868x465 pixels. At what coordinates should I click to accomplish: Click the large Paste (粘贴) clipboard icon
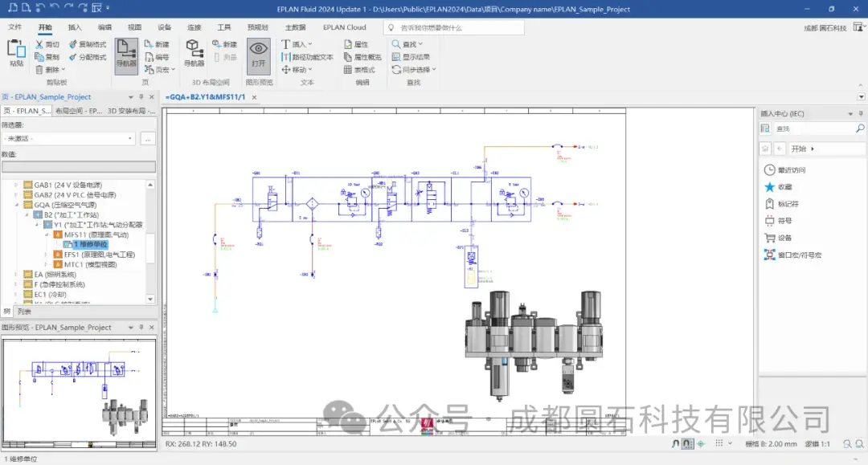click(x=16, y=49)
